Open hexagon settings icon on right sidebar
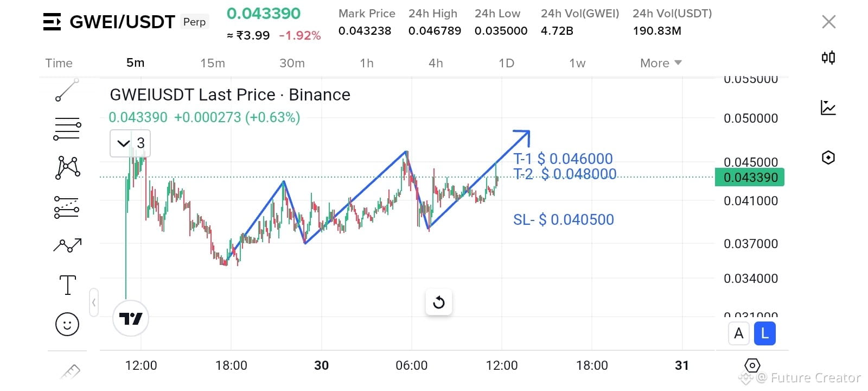The image size is (868, 391). coord(828,157)
